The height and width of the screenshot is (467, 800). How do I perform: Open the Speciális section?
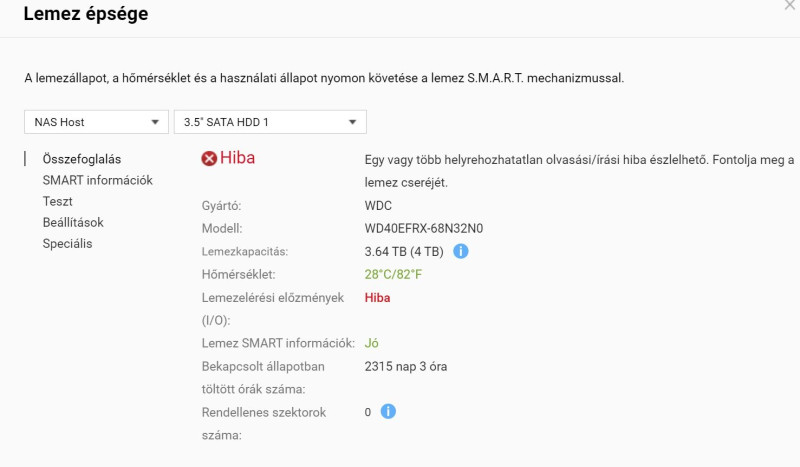pos(67,243)
